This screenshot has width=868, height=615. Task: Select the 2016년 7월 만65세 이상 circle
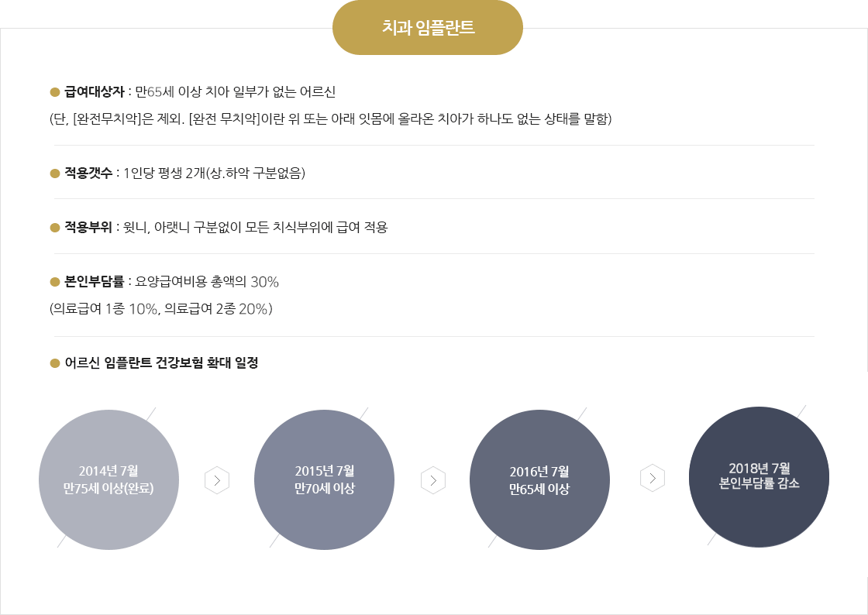[539, 479]
